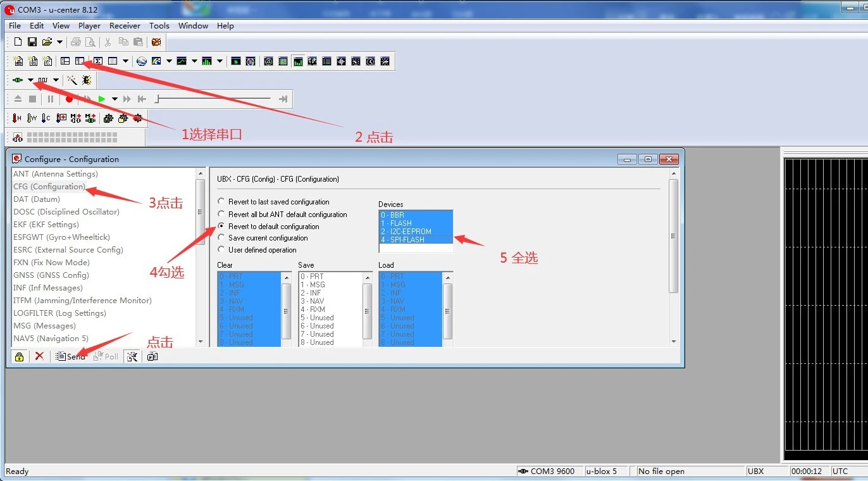The width and height of the screenshot is (868, 481).
Task: Open the chart view dropdown arrow
Action: 194,61
